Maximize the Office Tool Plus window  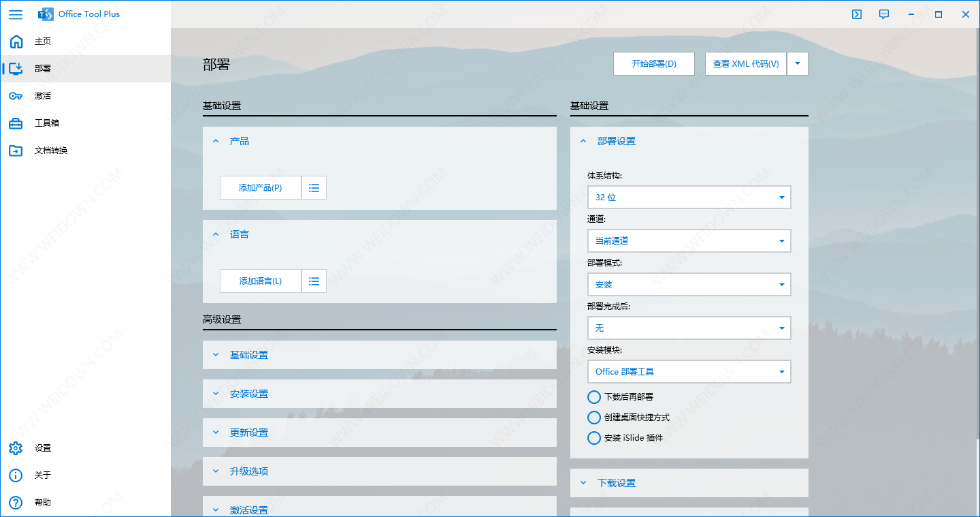pos(938,14)
